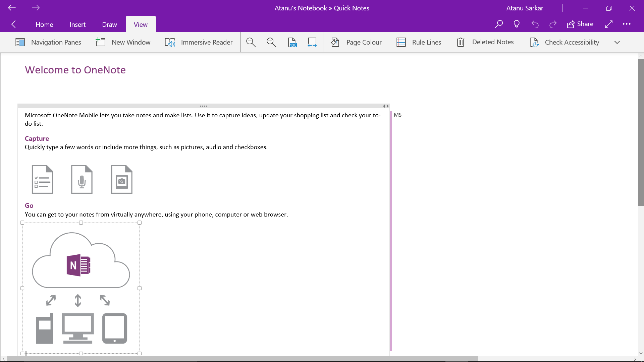
Task: Click the lightbulb Tell Me icon
Action: (517, 24)
